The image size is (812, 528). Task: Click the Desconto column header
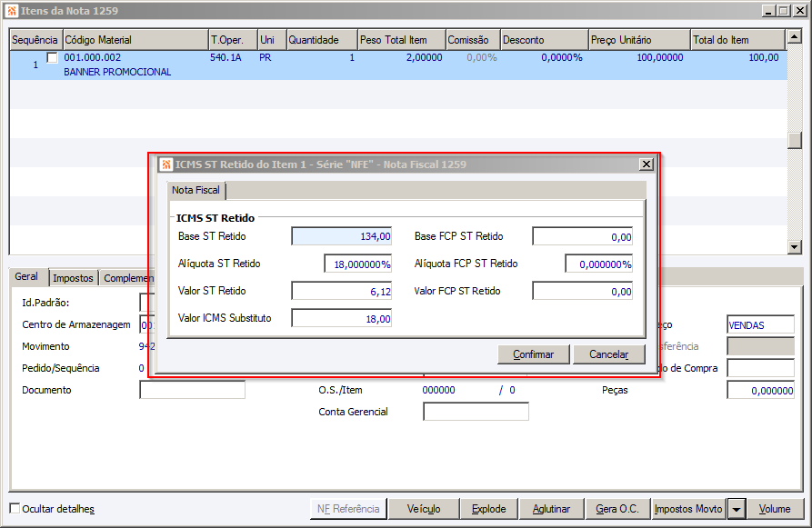(x=545, y=40)
